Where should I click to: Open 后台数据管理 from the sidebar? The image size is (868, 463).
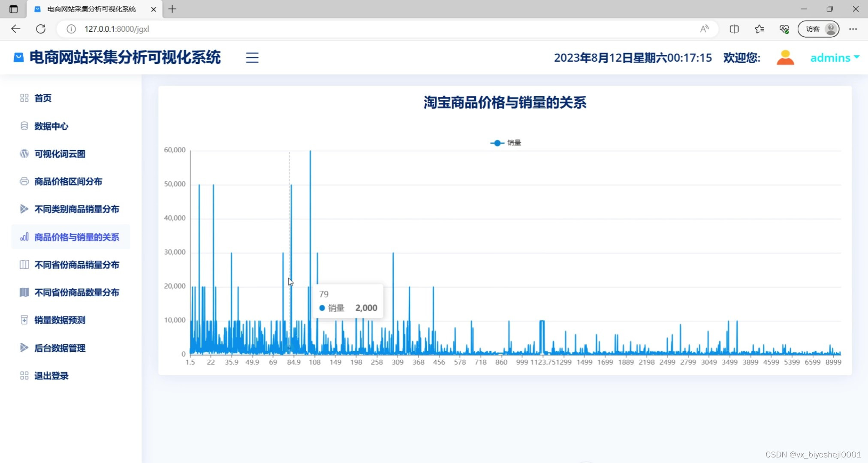click(60, 348)
